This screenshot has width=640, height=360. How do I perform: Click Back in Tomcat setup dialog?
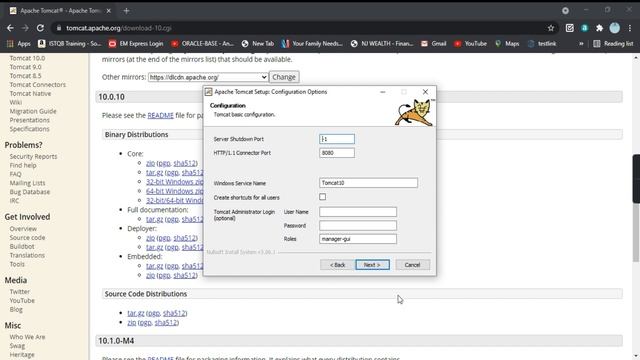(x=337, y=265)
